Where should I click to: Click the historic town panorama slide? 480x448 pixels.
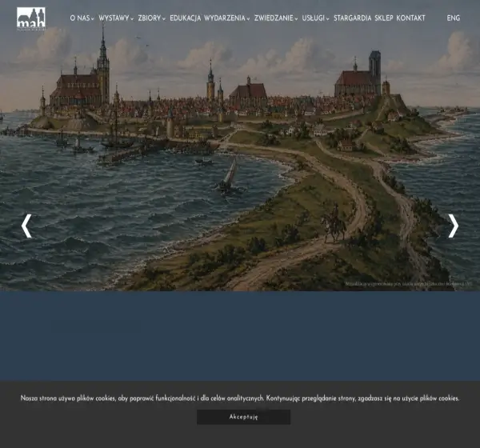click(x=240, y=146)
